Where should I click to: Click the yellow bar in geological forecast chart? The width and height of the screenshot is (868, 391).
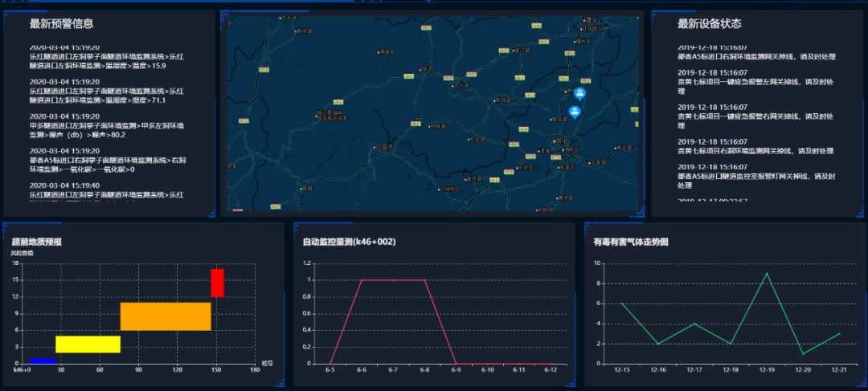tap(88, 344)
